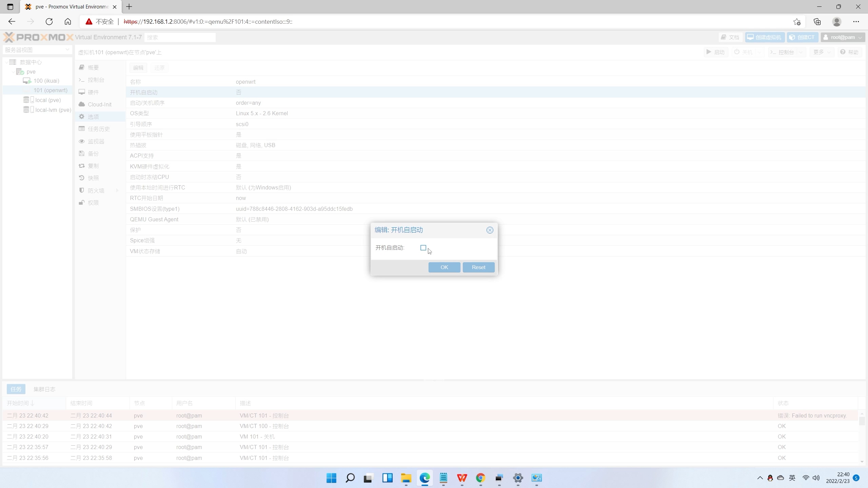Open the 快照 snapshot section
The image size is (868, 488).
(93, 178)
